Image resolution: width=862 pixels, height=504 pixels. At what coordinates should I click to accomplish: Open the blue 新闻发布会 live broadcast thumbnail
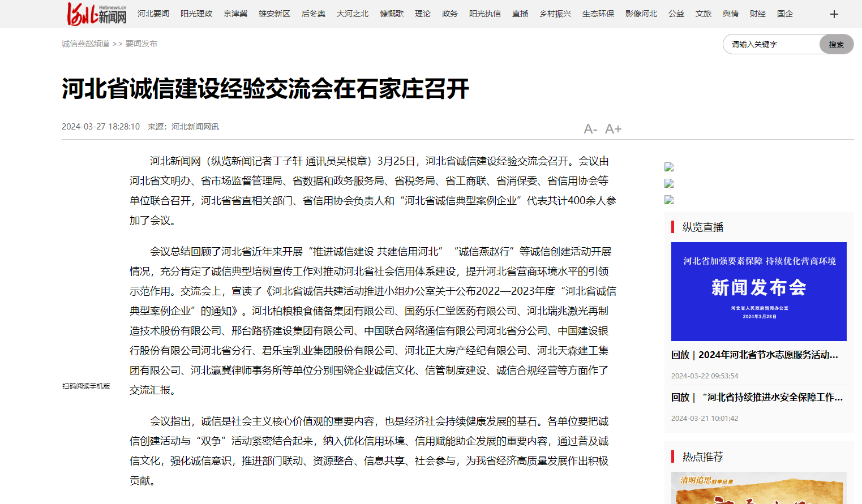pyautogui.click(x=758, y=291)
